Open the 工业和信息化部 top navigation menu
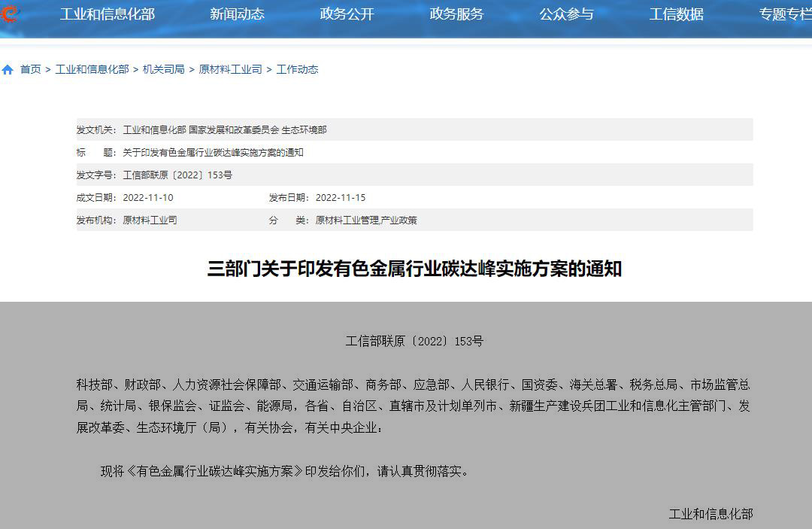The image size is (812, 529). coord(107,14)
